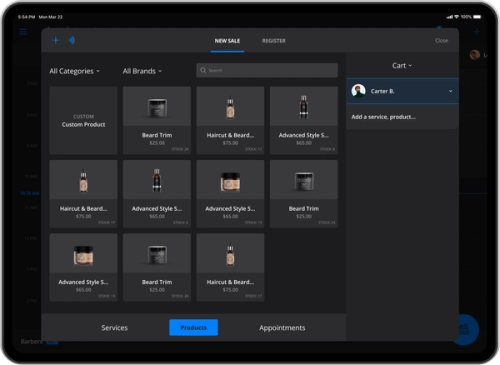Pick the Haircut & Beard card under Custom Product
The width and height of the screenshot is (500, 365).
(x=83, y=194)
